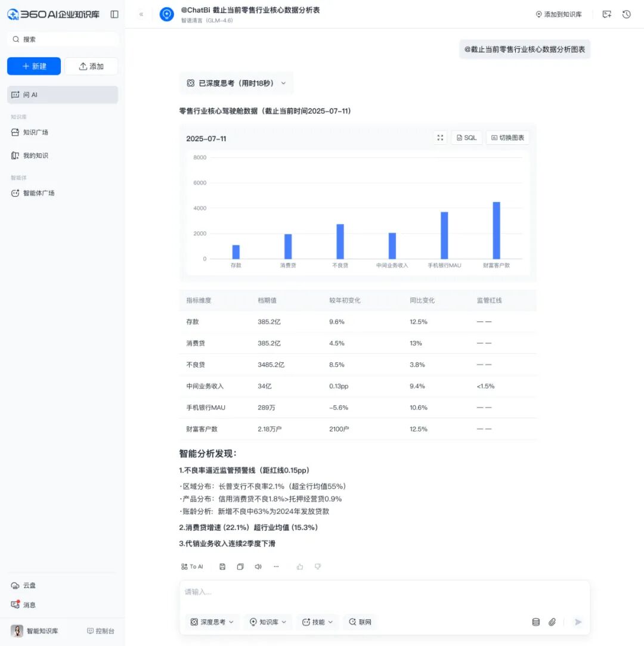The height and width of the screenshot is (646, 644).
Task: Open 知识广场 in the sidebar
Action: (x=36, y=132)
